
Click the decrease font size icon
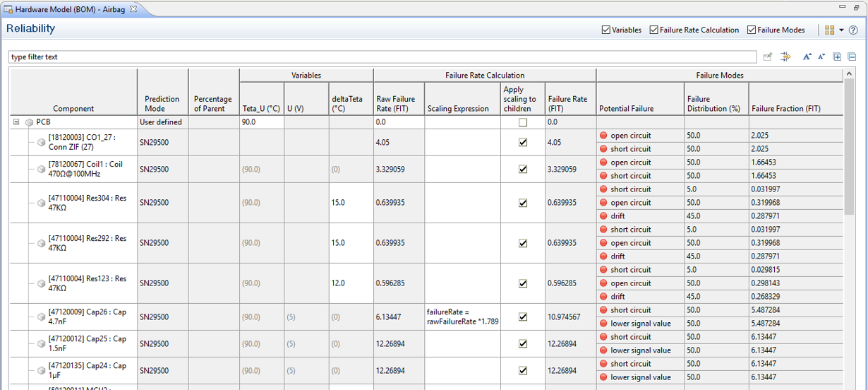pyautogui.click(x=821, y=57)
